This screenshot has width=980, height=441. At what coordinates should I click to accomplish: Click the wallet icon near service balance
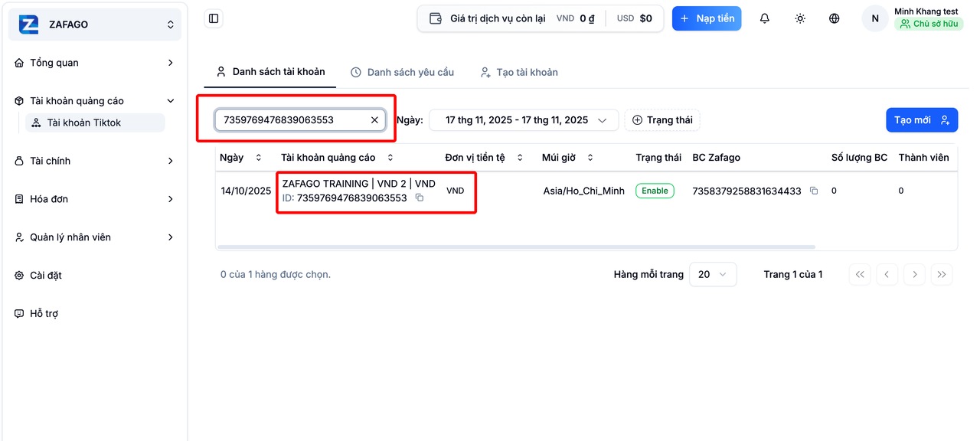(x=436, y=18)
